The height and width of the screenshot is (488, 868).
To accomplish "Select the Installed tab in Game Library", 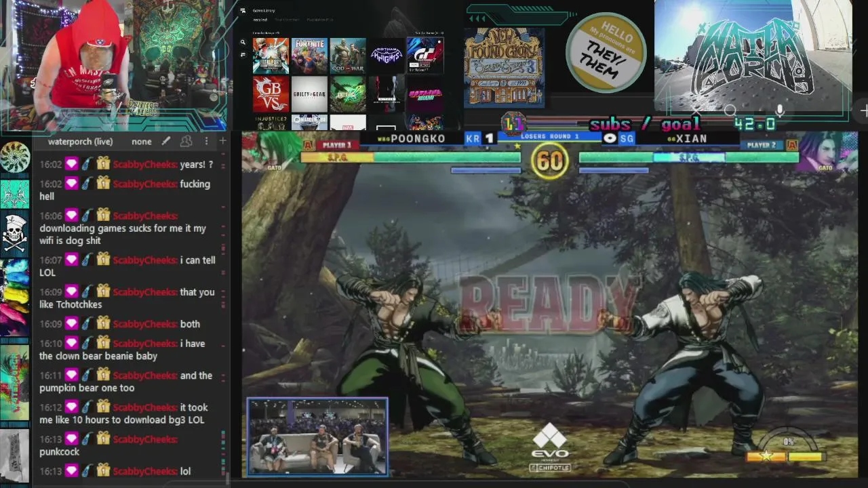I will pos(260,20).
